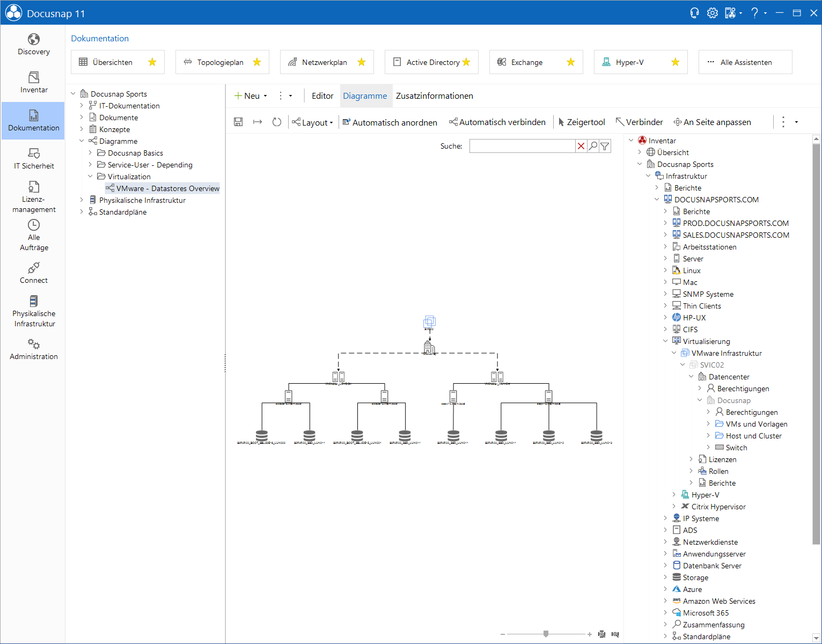Expand Physikalische Infrastruktur tree node
This screenshot has width=822, height=644.
tap(82, 200)
